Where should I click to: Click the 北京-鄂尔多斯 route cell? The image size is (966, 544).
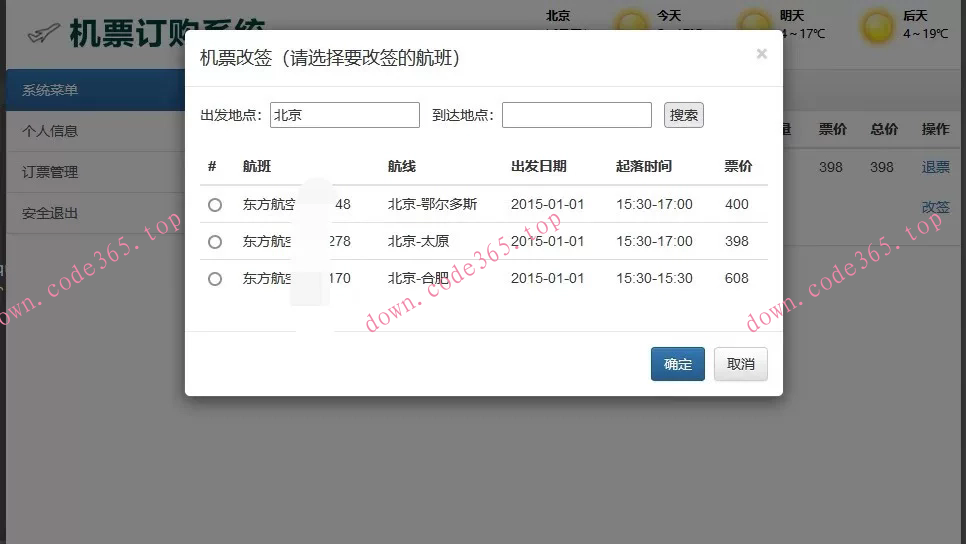[x=432, y=205]
